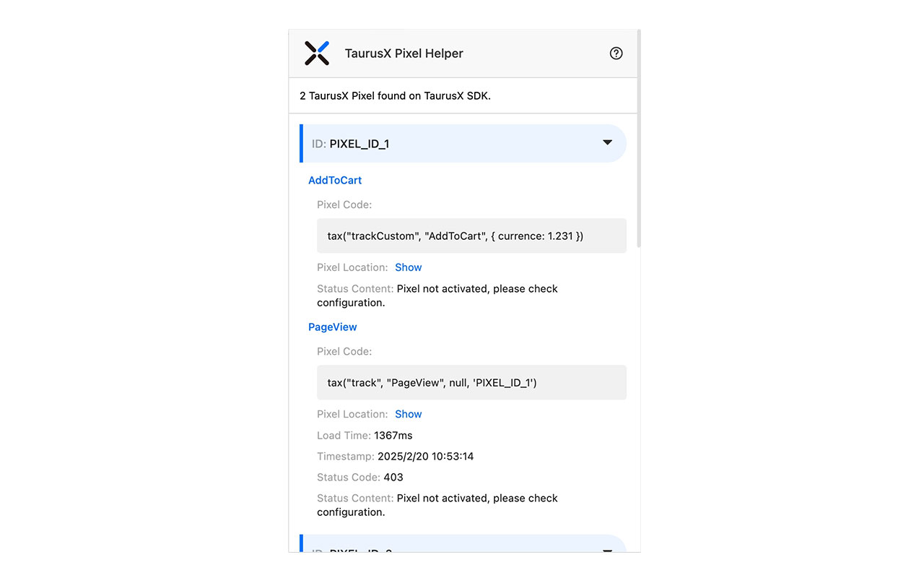Select the PageView track code box

[x=471, y=382]
